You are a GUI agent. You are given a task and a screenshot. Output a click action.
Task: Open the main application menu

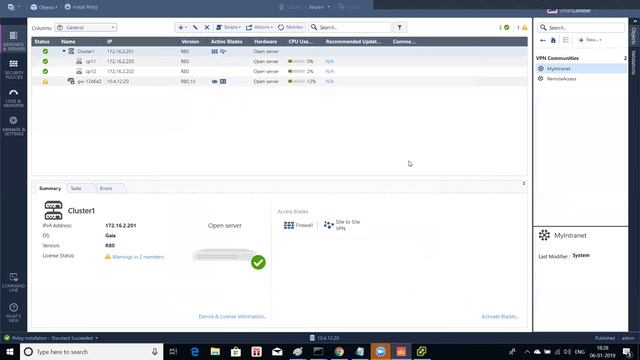tap(13, 7)
